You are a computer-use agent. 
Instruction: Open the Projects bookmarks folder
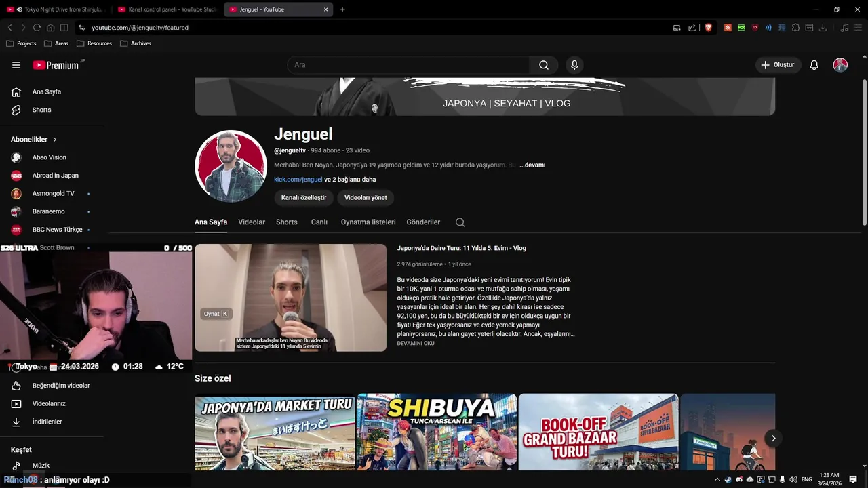point(21,43)
